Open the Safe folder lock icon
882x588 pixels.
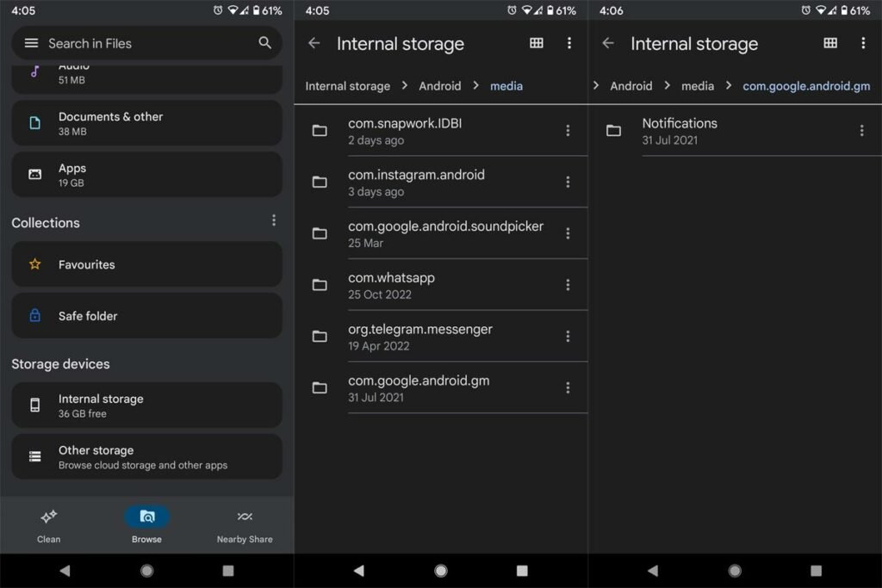34,315
